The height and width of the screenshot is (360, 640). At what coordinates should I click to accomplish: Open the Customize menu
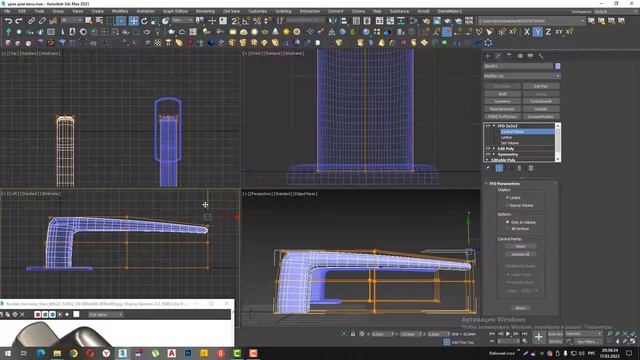point(258,11)
